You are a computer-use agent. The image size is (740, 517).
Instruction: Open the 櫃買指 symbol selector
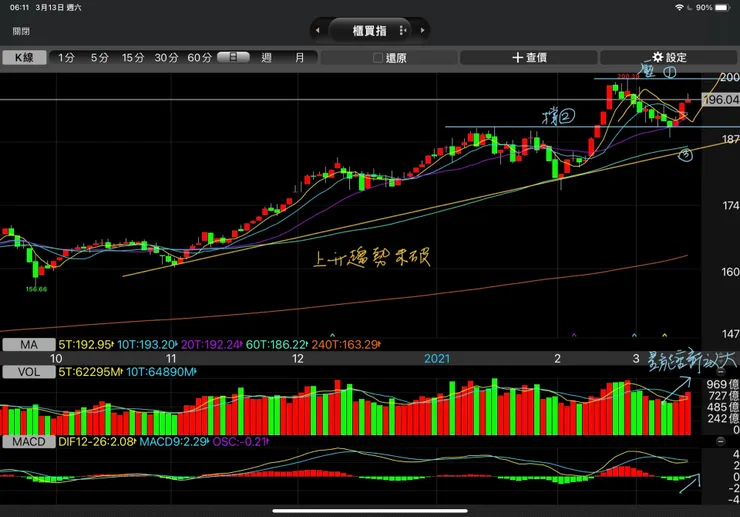[370, 30]
